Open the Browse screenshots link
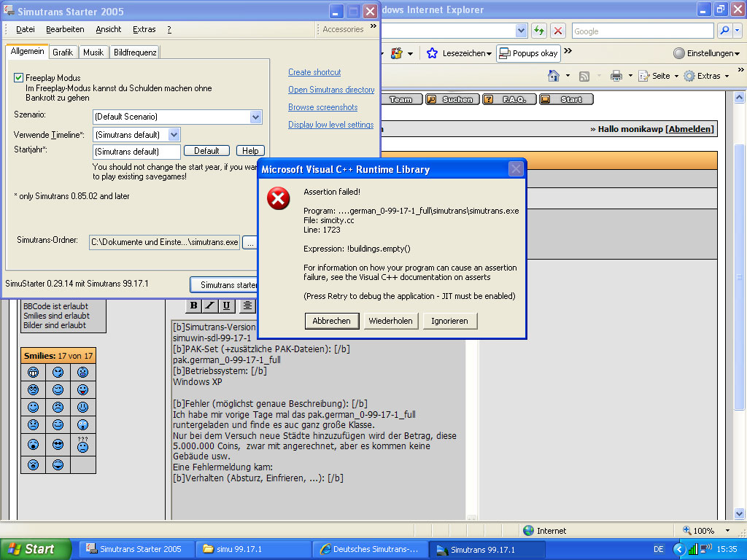Image resolution: width=747 pixels, height=560 pixels. [x=322, y=107]
